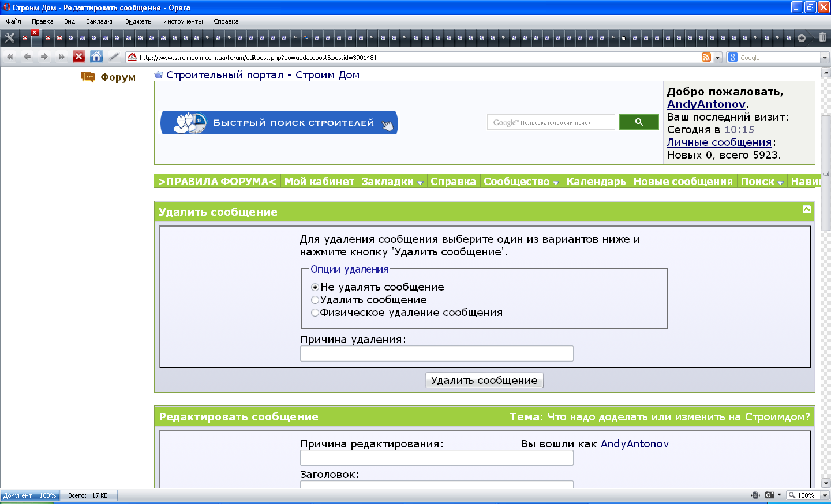This screenshot has height=504, width=831.
Task: Click the 'Удалить сообщение' submit button
Action: click(484, 380)
